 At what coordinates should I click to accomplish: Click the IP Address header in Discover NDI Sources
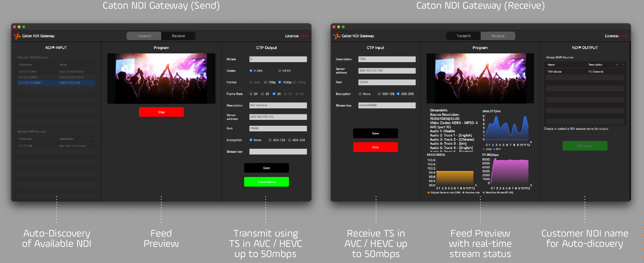pos(25,65)
